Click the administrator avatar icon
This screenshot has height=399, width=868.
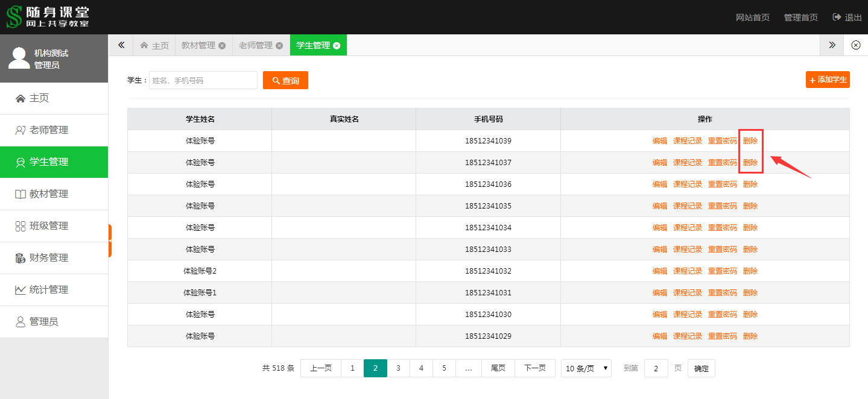tap(19, 58)
